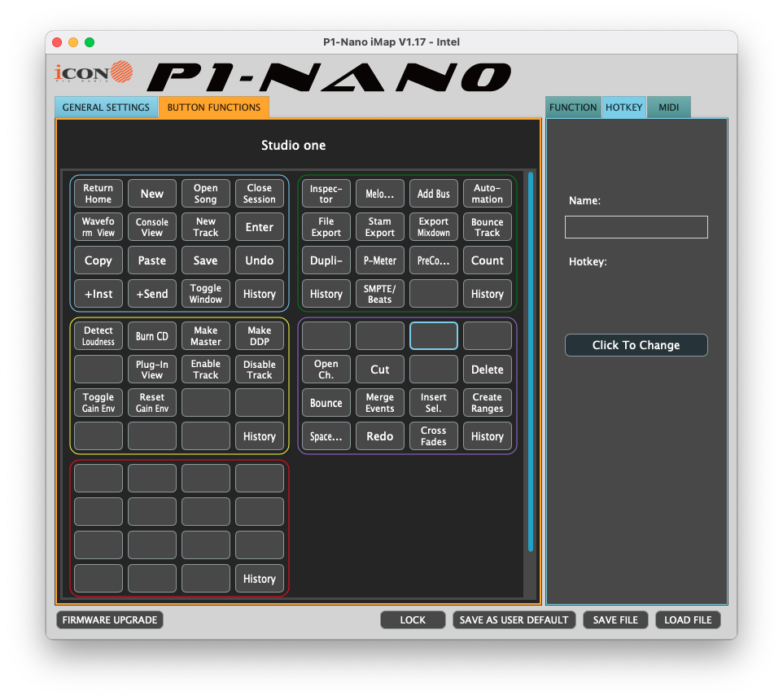The height and width of the screenshot is (700, 783).
Task: Choose the Waveform View pad
Action: [x=98, y=227]
